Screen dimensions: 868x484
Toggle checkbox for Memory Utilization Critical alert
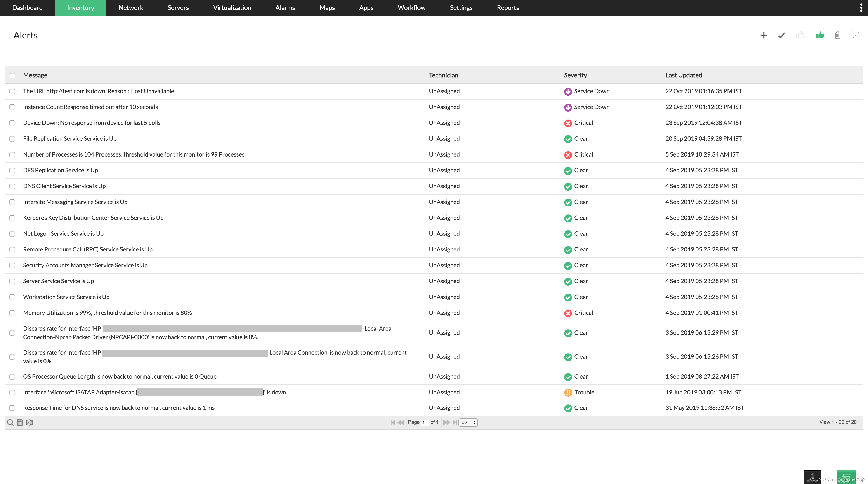(x=13, y=312)
